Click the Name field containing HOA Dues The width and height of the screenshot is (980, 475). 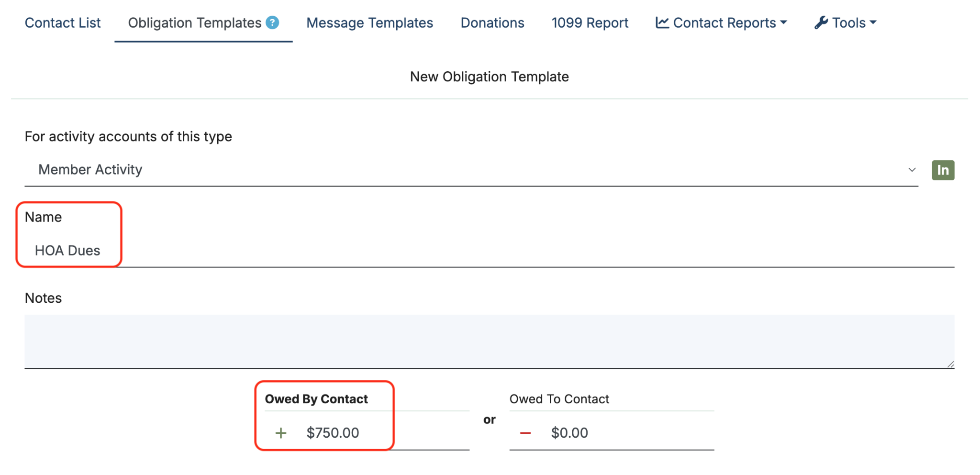coord(239,250)
